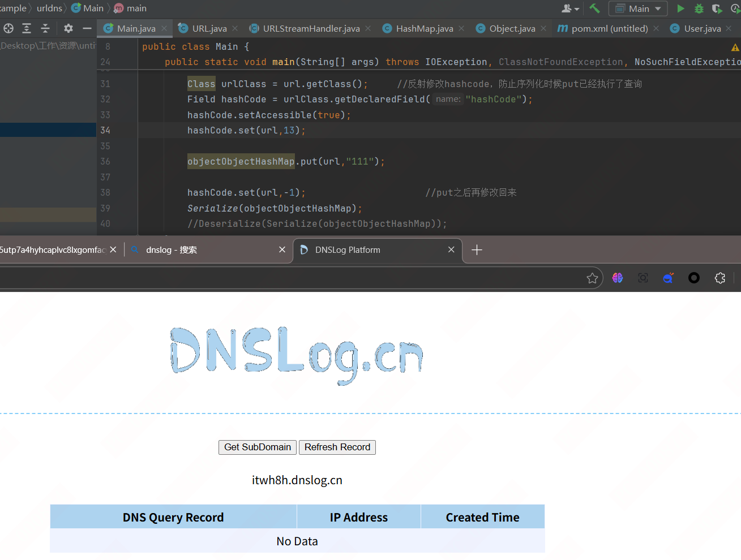The image size is (741, 560).
Task: Close the DNSLog Platform browser tab
Action: point(451,249)
